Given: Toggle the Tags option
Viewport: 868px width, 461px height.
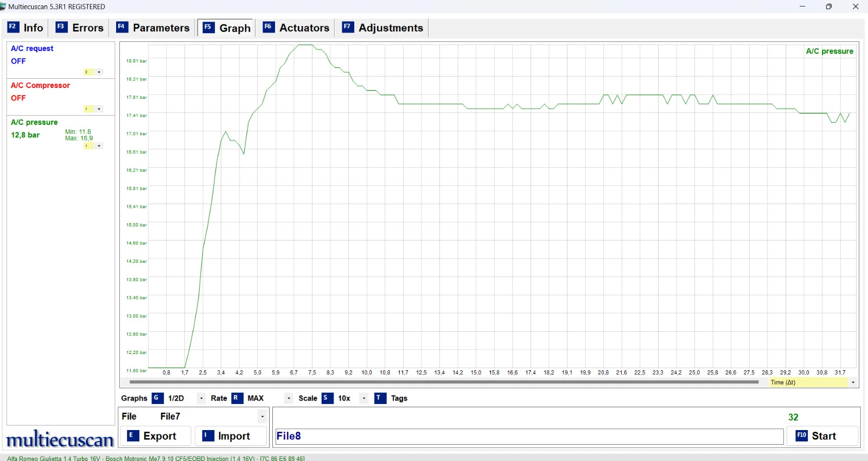Looking at the screenshot, I should pyautogui.click(x=380, y=398).
